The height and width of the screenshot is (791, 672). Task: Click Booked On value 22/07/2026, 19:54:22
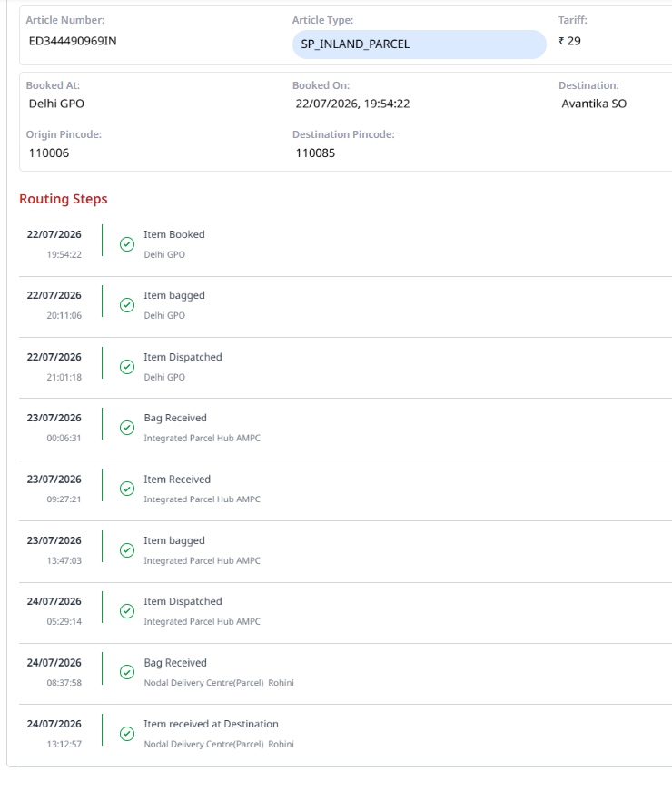pyautogui.click(x=352, y=104)
